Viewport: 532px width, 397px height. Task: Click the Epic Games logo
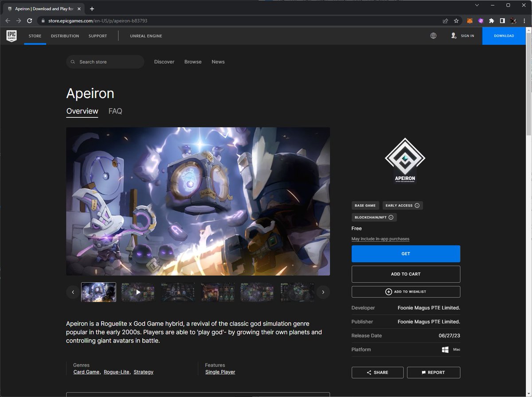tap(12, 36)
